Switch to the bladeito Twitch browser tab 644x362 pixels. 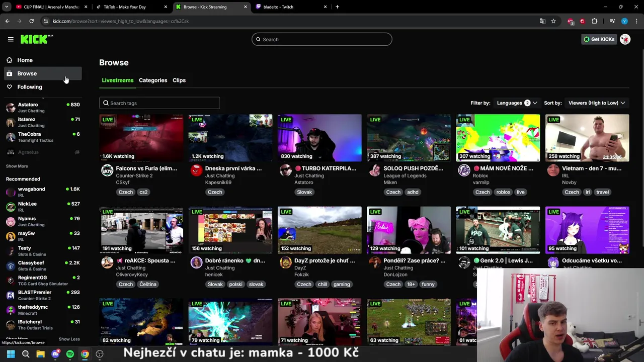tap(292, 7)
